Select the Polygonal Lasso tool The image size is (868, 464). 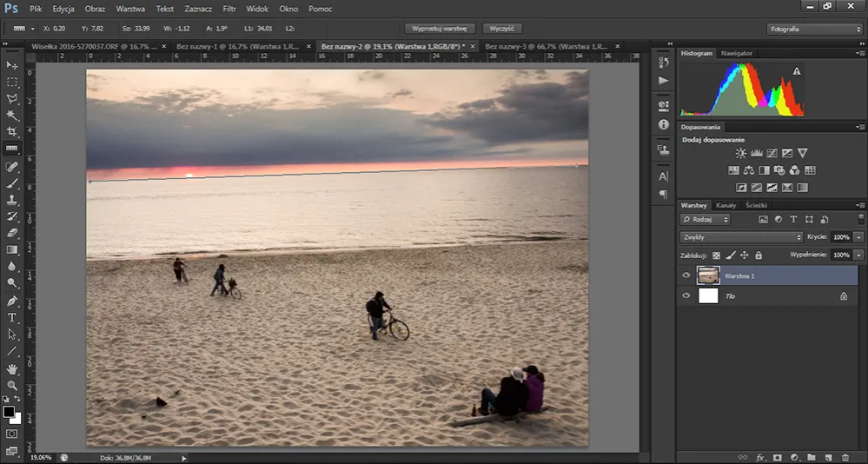pyautogui.click(x=11, y=98)
